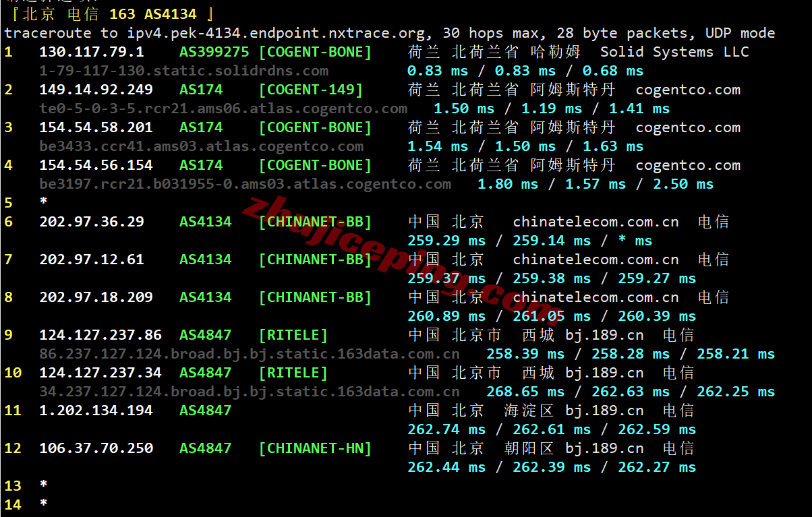Select IP address 124.127.237.34
Screen dimensions: 812x517
100,373
